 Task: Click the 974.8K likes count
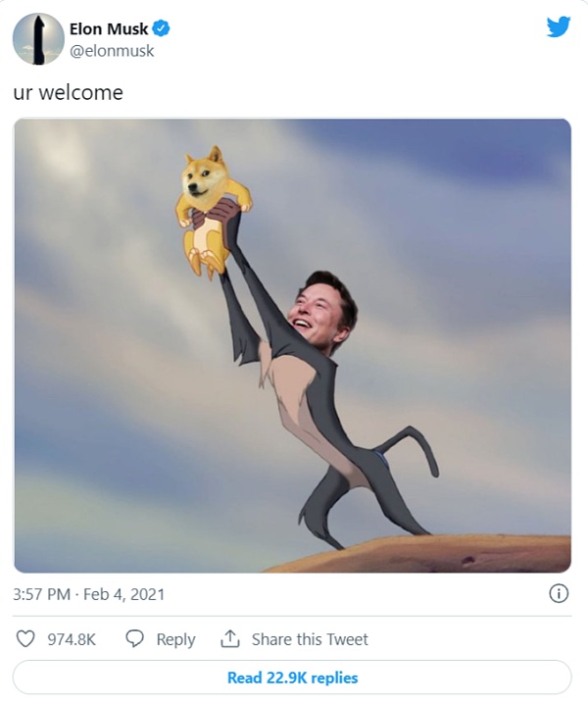[x=72, y=639]
